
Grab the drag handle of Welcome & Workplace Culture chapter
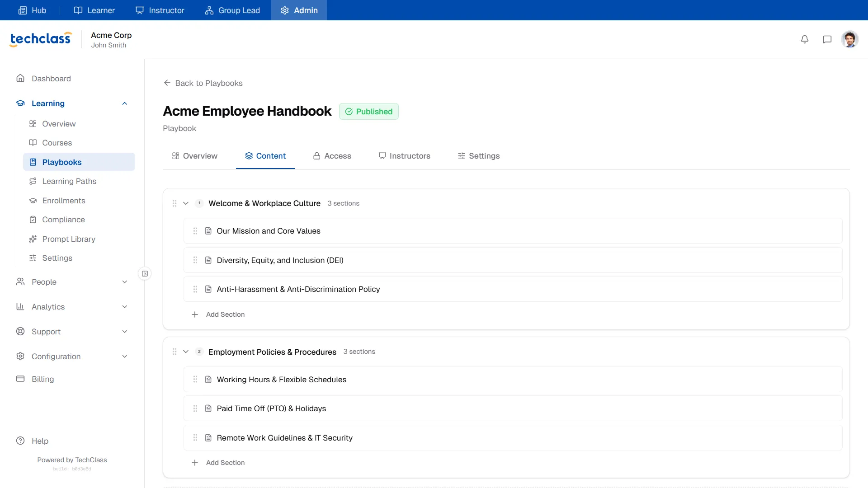[175, 203]
